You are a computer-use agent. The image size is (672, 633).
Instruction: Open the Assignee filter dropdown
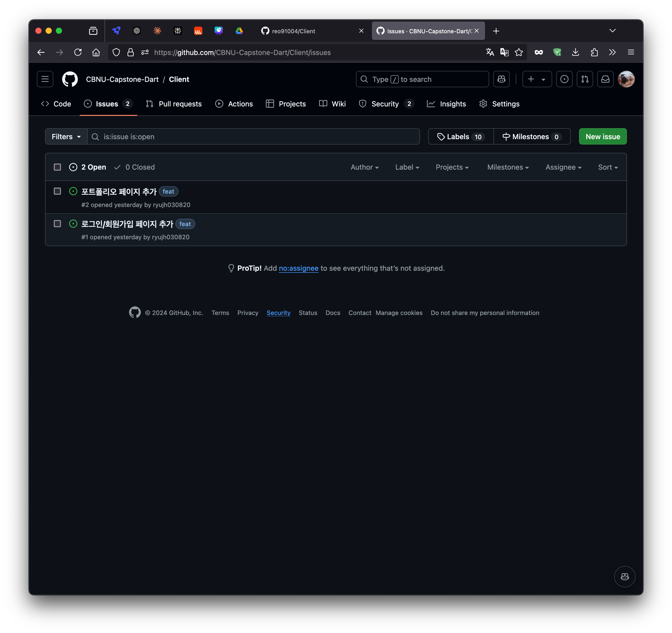tap(563, 167)
